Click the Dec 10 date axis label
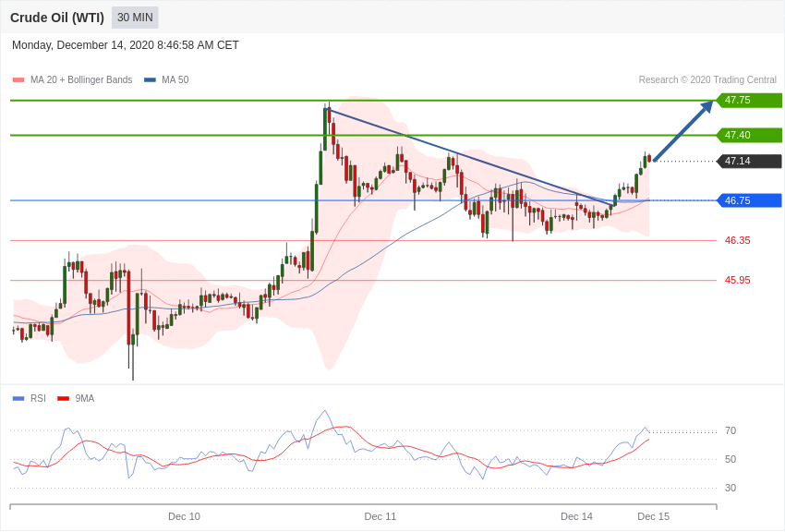785x532 pixels. (x=184, y=516)
